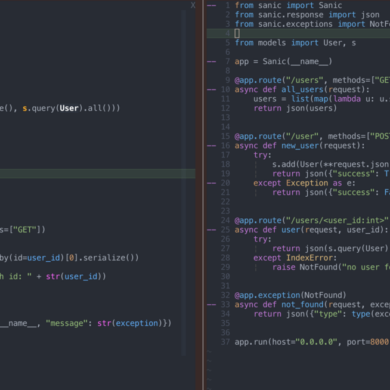The width and height of the screenshot is (390, 390).
Task: Click "return json(users)" text
Action: (x=295, y=108)
